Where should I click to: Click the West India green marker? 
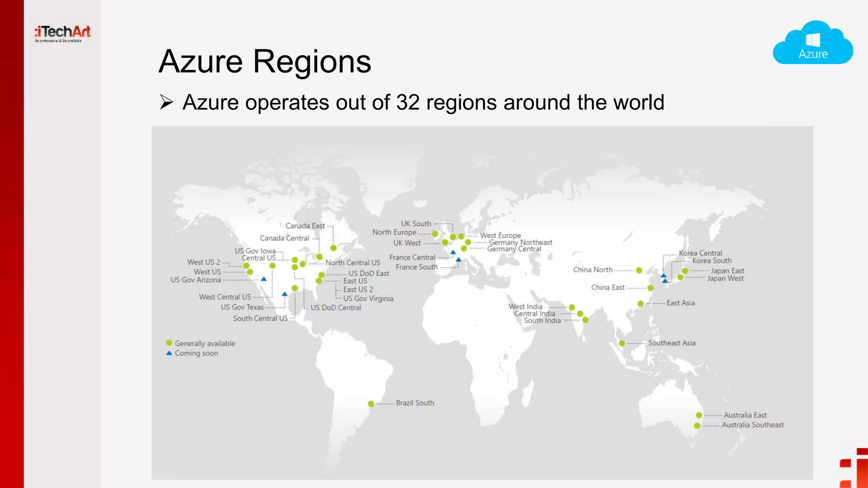point(572,307)
